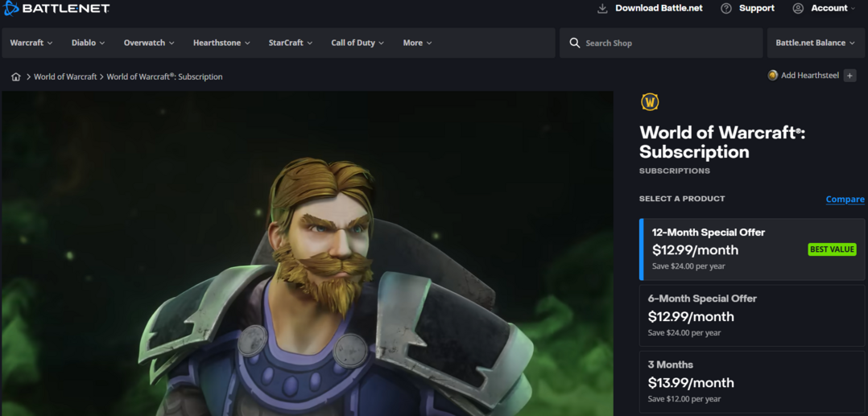Expand the More menu
Image resolution: width=868 pixels, height=416 pixels.
tap(417, 43)
